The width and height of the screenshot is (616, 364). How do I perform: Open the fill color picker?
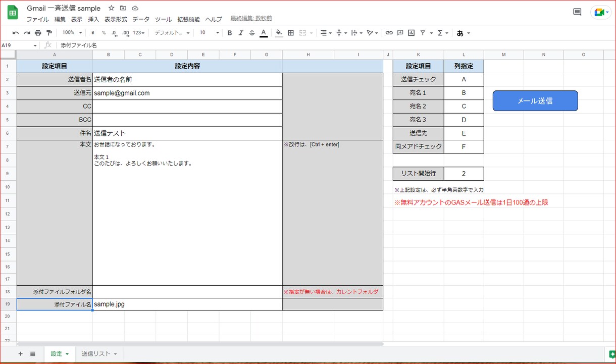[279, 33]
